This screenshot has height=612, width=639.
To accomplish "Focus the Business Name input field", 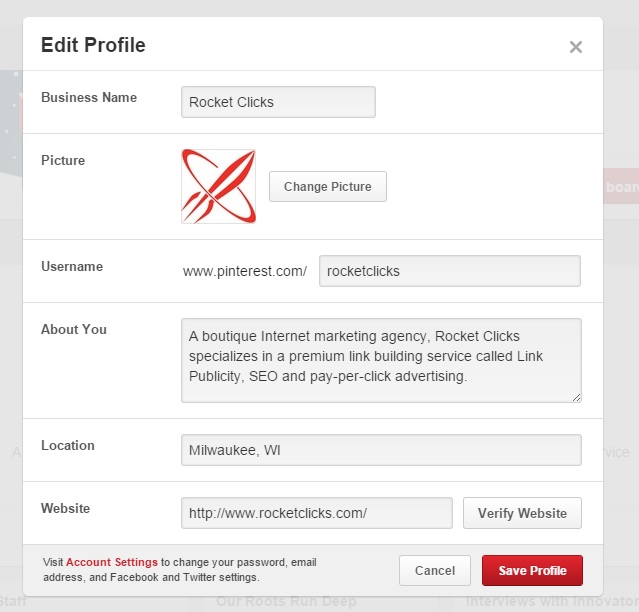I will [x=278, y=102].
